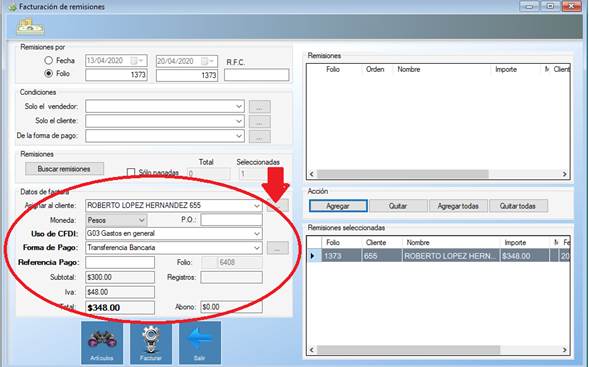Expand the Uso de CFDI dropdown
The height and width of the screenshot is (367, 589).
[257, 234]
